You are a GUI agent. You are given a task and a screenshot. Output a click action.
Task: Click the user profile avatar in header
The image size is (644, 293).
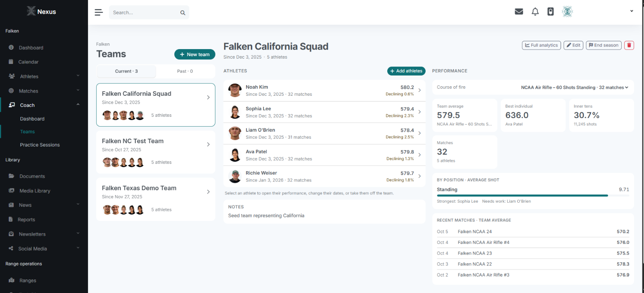[567, 12]
